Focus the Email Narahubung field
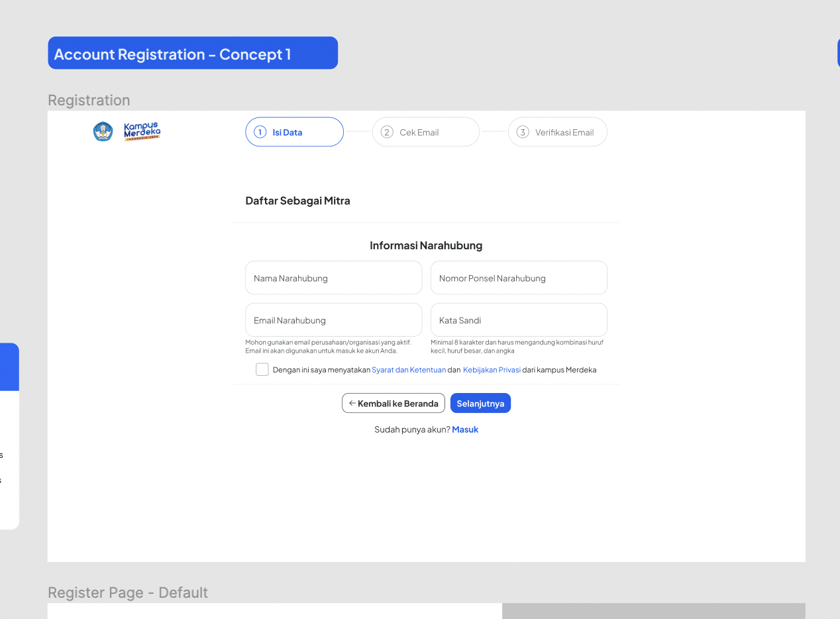Image resolution: width=840 pixels, height=619 pixels. (333, 320)
